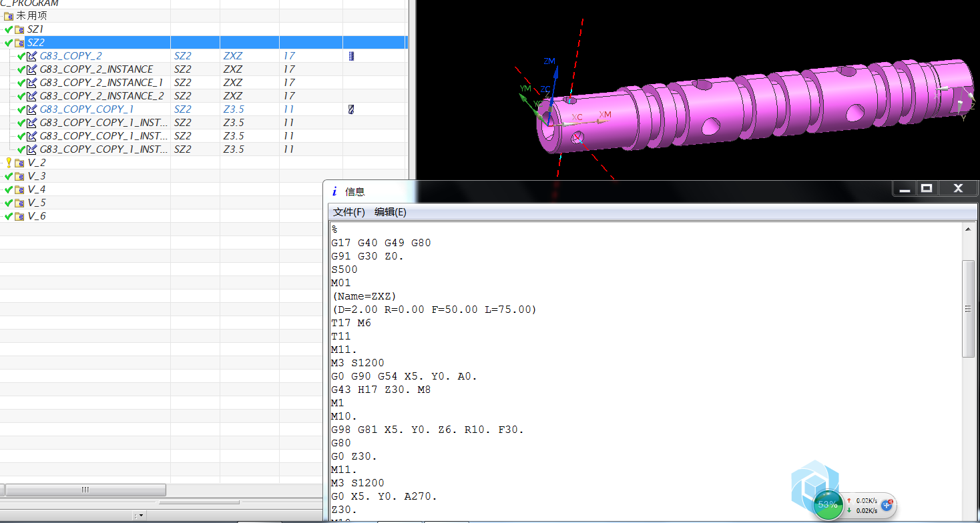Click the blue 'i' icon in 信息 window title
The width and height of the screenshot is (980, 523).
tap(334, 191)
